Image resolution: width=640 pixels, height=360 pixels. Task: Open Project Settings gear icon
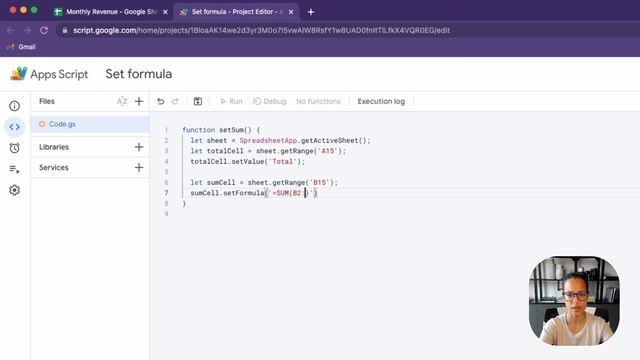pyautogui.click(x=14, y=190)
